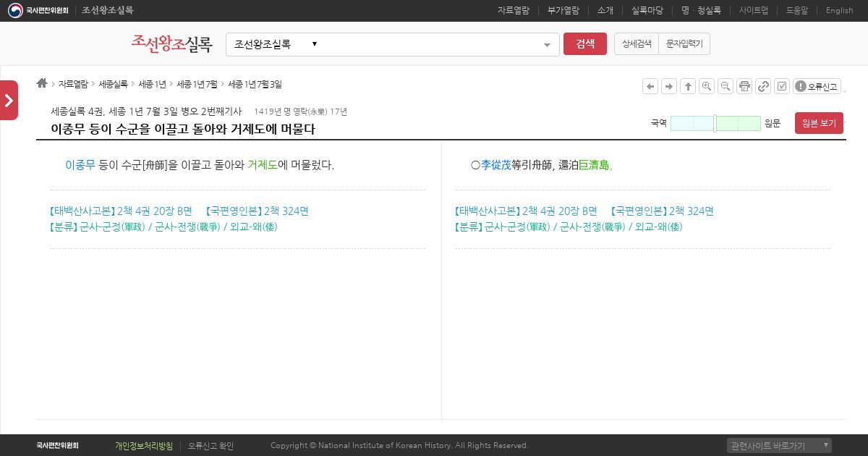Click classification 외교-왜(倭) in right pane
868x456 pixels.
click(659, 227)
